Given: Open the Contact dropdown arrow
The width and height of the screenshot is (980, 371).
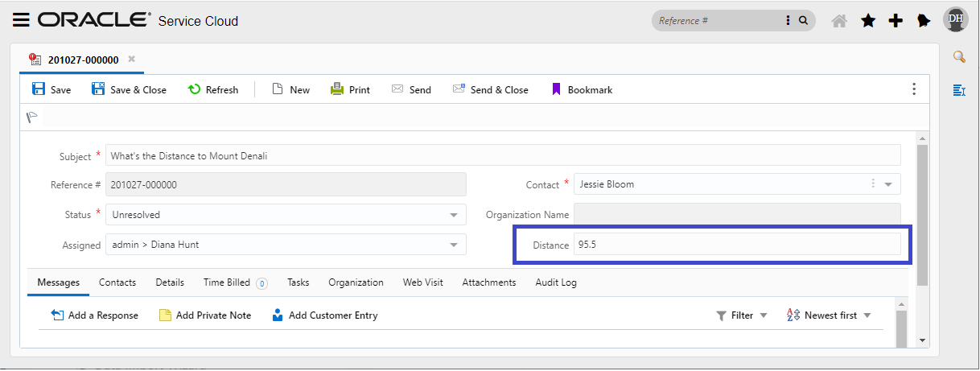Looking at the screenshot, I should (888, 184).
